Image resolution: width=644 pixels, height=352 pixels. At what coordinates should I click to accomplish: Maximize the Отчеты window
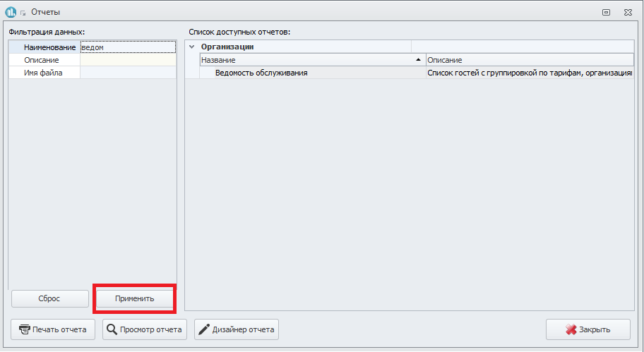(x=606, y=12)
